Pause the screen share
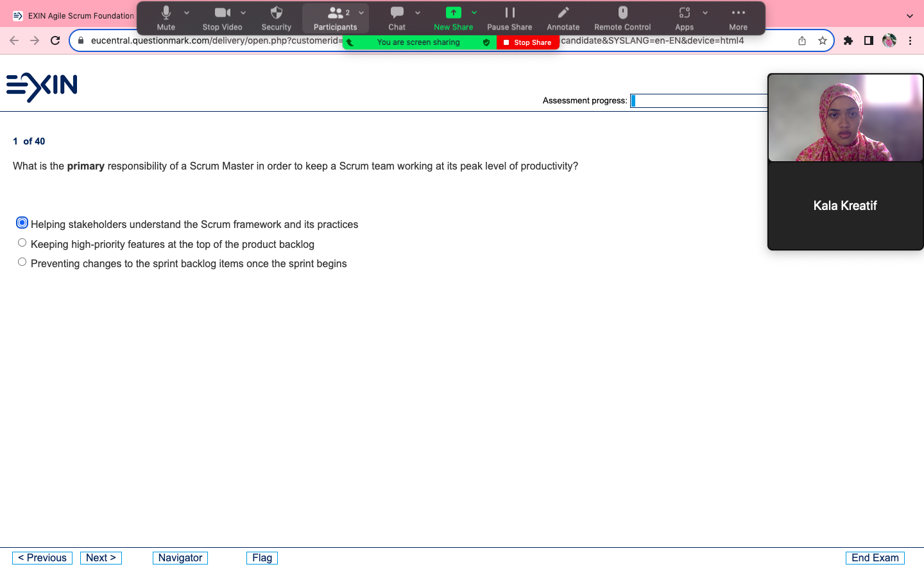Viewport: 924px width, 578px height. tap(509, 13)
